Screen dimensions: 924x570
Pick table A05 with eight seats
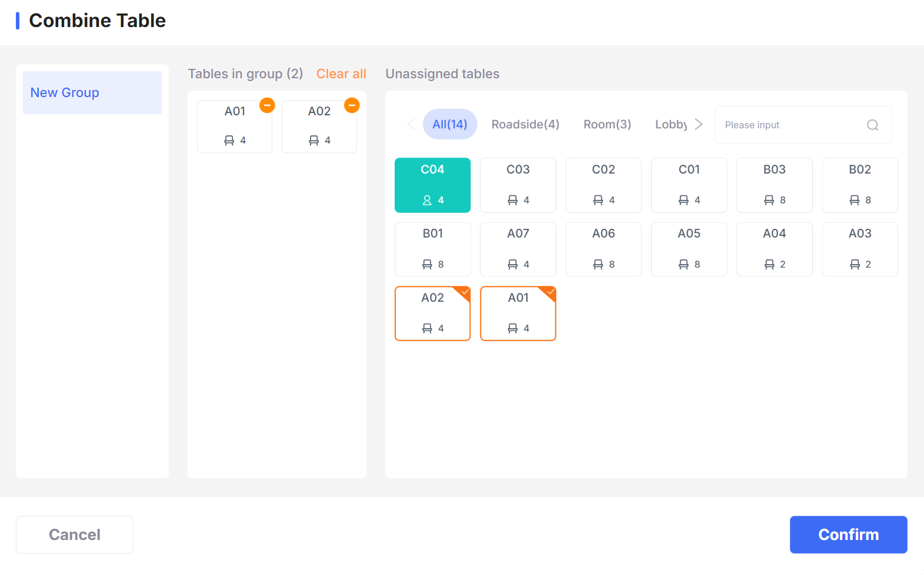point(689,249)
